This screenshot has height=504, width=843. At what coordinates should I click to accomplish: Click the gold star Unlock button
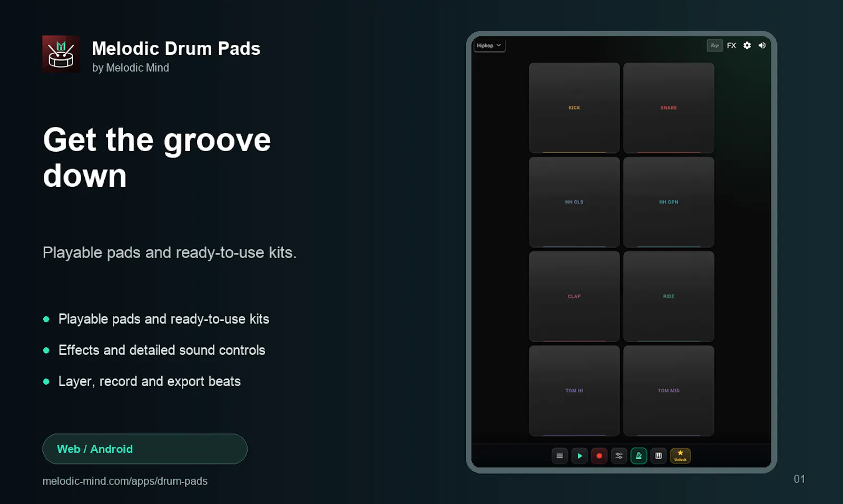point(680,456)
